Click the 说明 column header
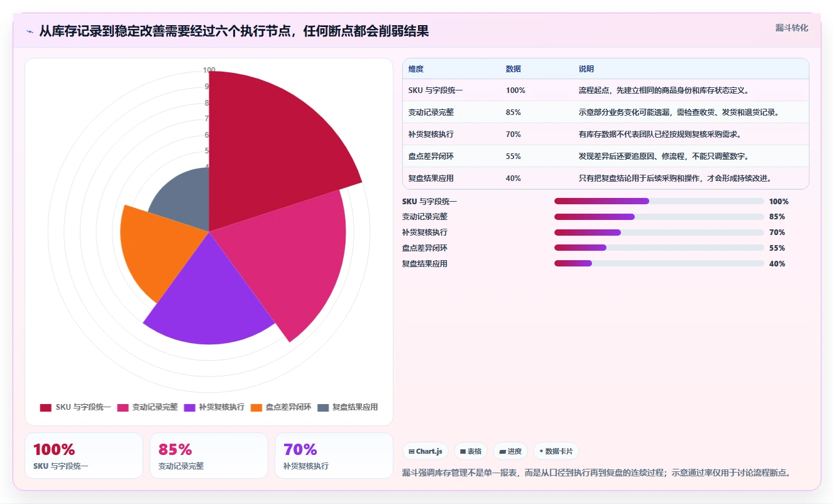This screenshot has width=834, height=504. pyautogui.click(x=586, y=69)
